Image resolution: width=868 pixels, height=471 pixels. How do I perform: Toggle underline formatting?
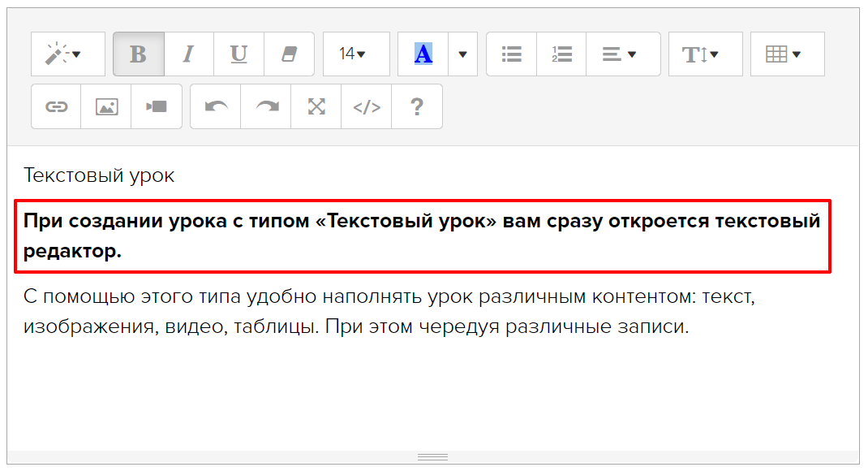click(238, 54)
